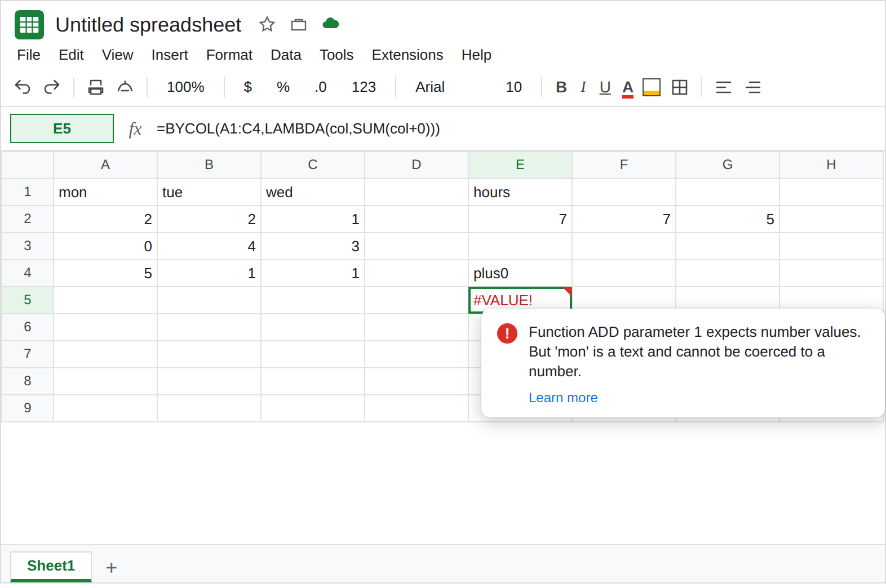Toggle bold formatting
The width and height of the screenshot is (886, 588).
coord(561,87)
